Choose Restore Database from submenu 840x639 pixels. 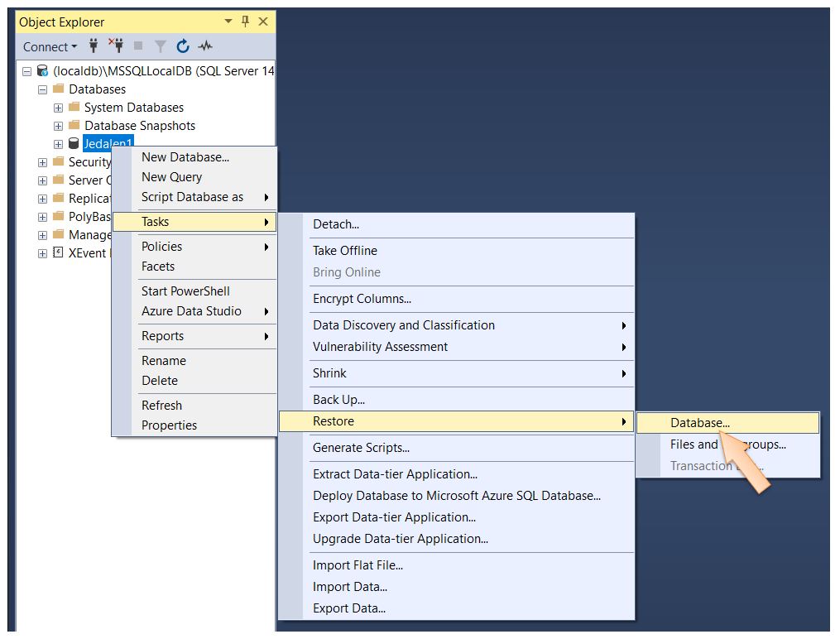click(x=700, y=422)
